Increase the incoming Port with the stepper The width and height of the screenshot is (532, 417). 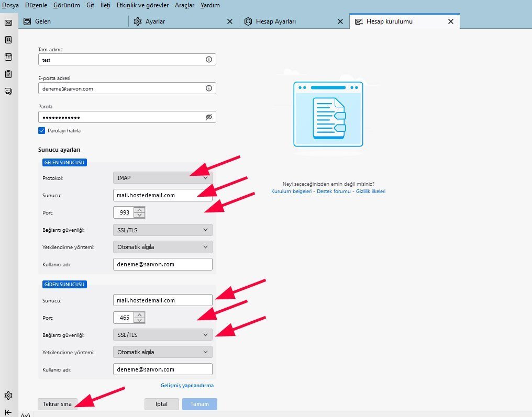point(140,209)
